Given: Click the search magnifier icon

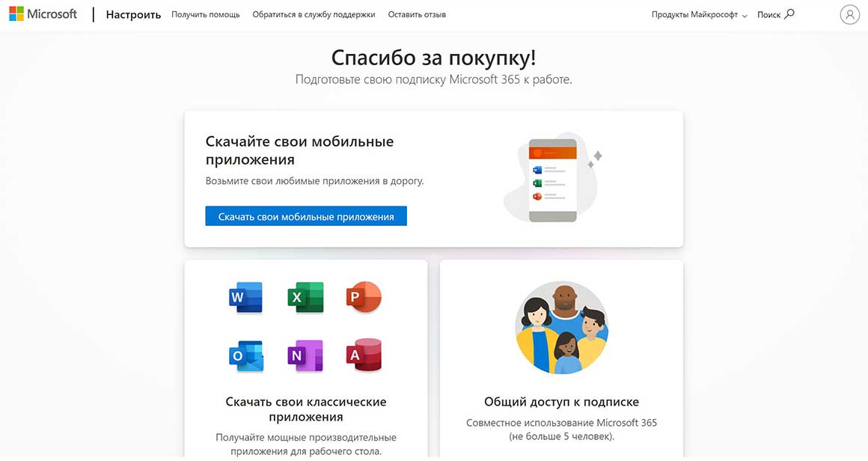Looking at the screenshot, I should (790, 13).
